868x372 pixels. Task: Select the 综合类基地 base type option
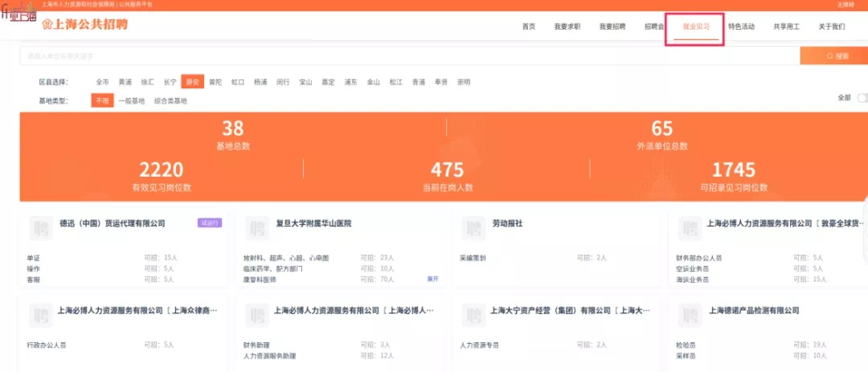[x=170, y=101]
